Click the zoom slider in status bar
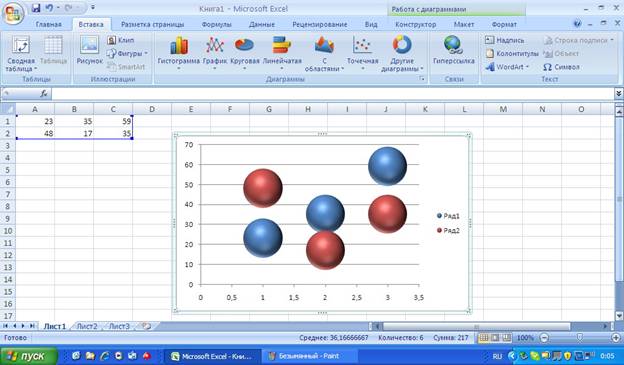Image resolution: width=624 pixels, height=365 pixels. pos(580,338)
